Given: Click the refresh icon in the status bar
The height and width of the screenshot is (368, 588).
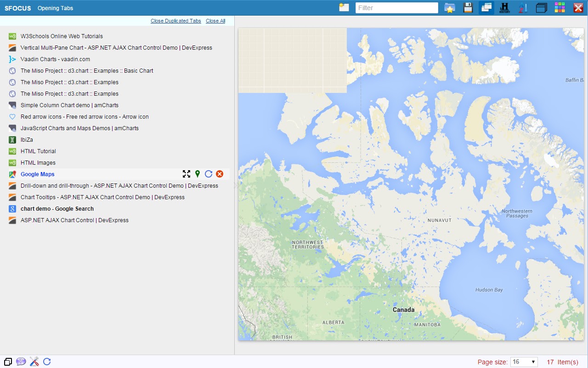Looking at the screenshot, I should [47, 362].
